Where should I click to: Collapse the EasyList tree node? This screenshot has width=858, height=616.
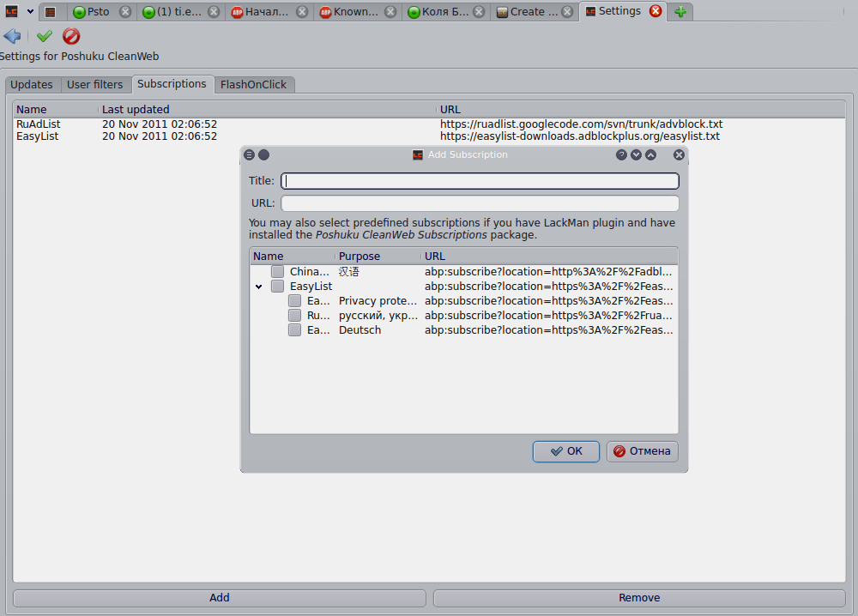pos(259,287)
